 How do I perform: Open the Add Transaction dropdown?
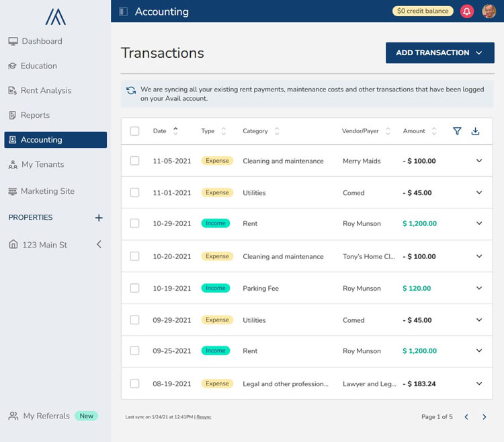[x=439, y=52]
